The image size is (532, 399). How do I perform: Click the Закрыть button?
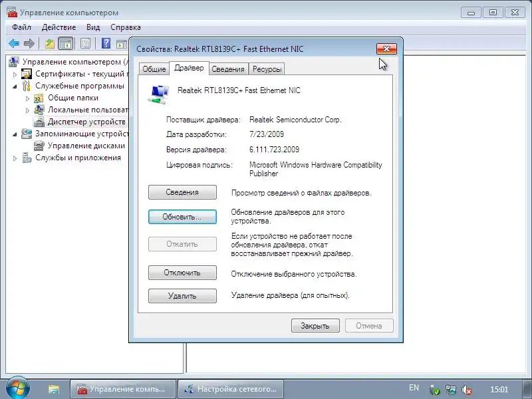tap(315, 326)
